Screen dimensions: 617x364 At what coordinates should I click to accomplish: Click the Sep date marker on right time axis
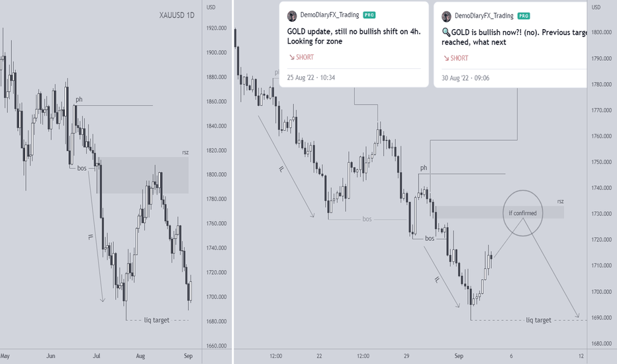[x=459, y=356]
